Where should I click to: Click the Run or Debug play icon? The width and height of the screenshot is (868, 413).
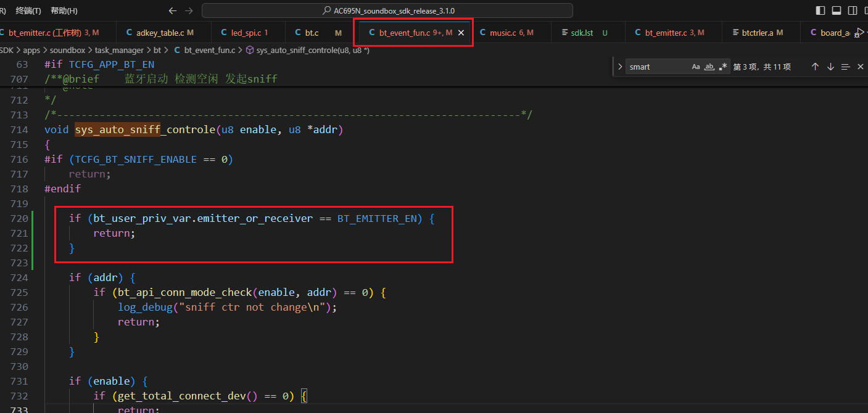859,33
